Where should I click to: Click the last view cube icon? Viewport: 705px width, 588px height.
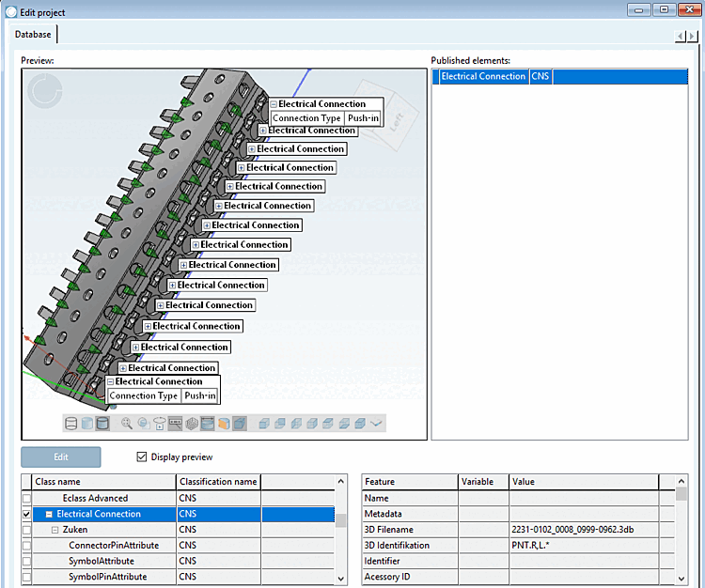click(x=360, y=424)
